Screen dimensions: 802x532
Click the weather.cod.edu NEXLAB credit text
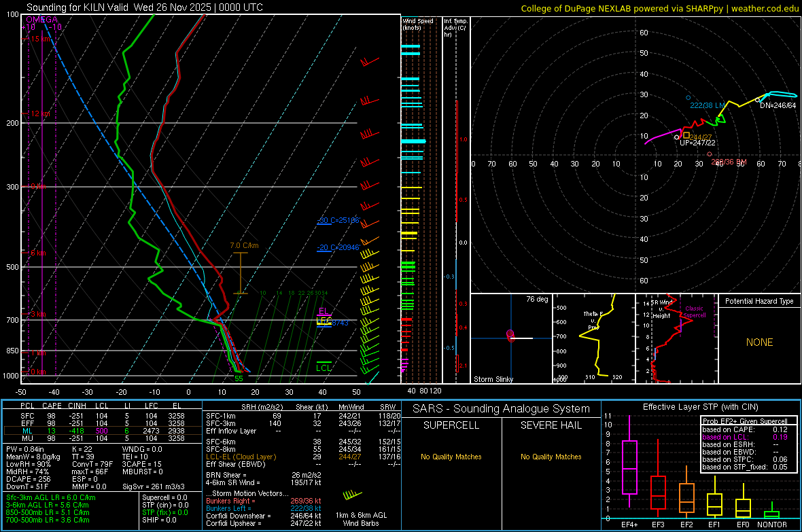coord(659,8)
